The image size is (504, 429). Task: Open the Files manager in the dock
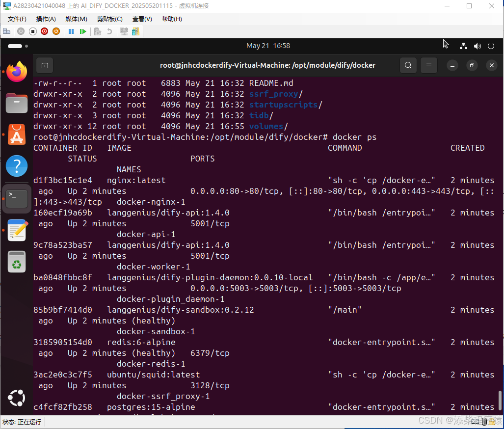tap(17, 103)
